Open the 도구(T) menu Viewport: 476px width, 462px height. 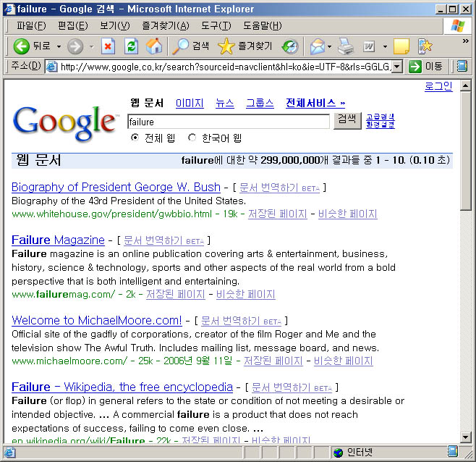coord(216,26)
